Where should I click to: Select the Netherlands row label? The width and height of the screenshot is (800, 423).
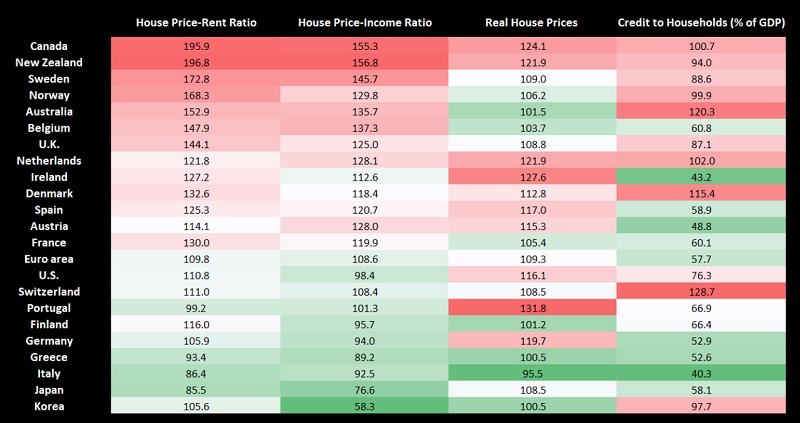(48, 161)
